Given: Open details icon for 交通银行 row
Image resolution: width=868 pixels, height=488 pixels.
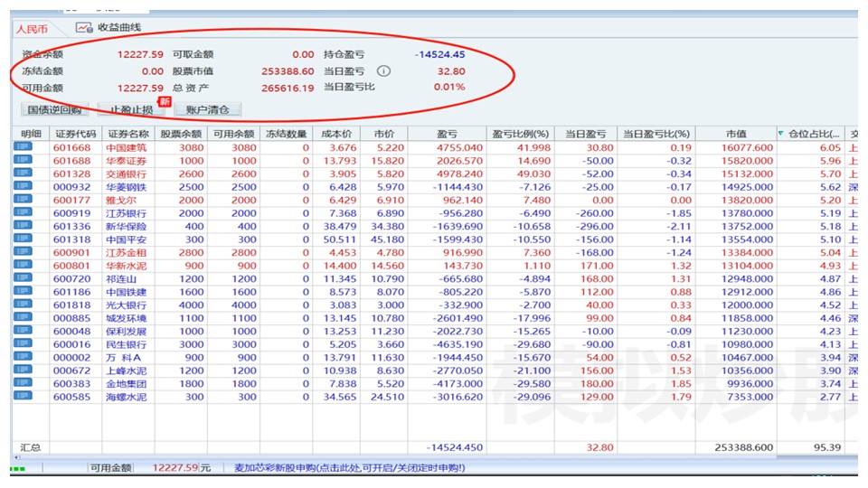Looking at the screenshot, I should [23, 173].
